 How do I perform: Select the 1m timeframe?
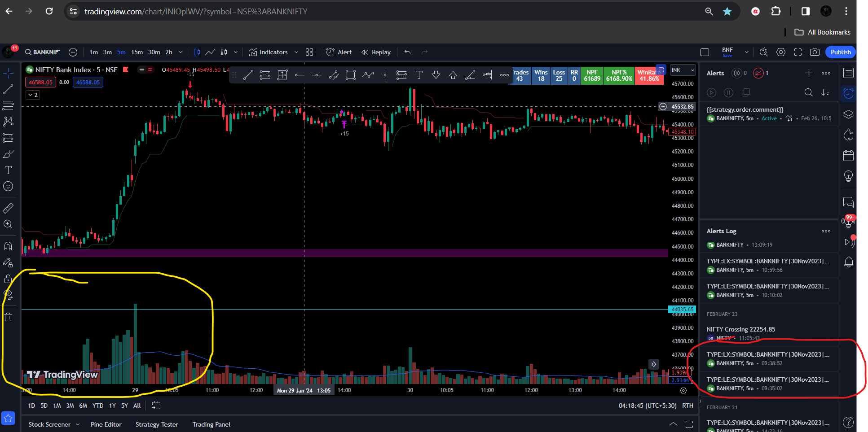[x=93, y=52]
